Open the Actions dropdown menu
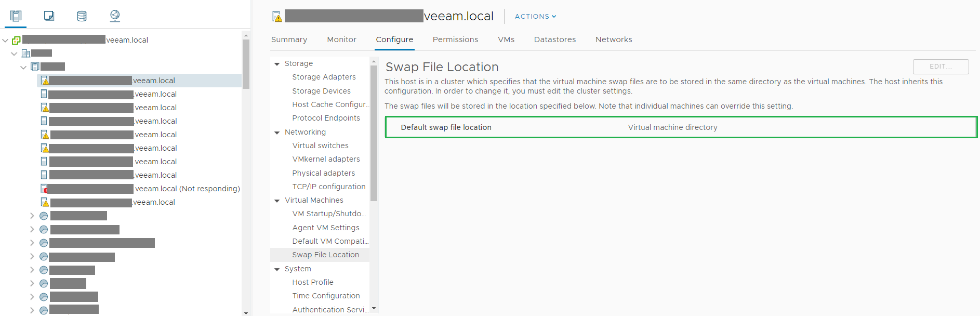This screenshot has width=980, height=316. 535,17
